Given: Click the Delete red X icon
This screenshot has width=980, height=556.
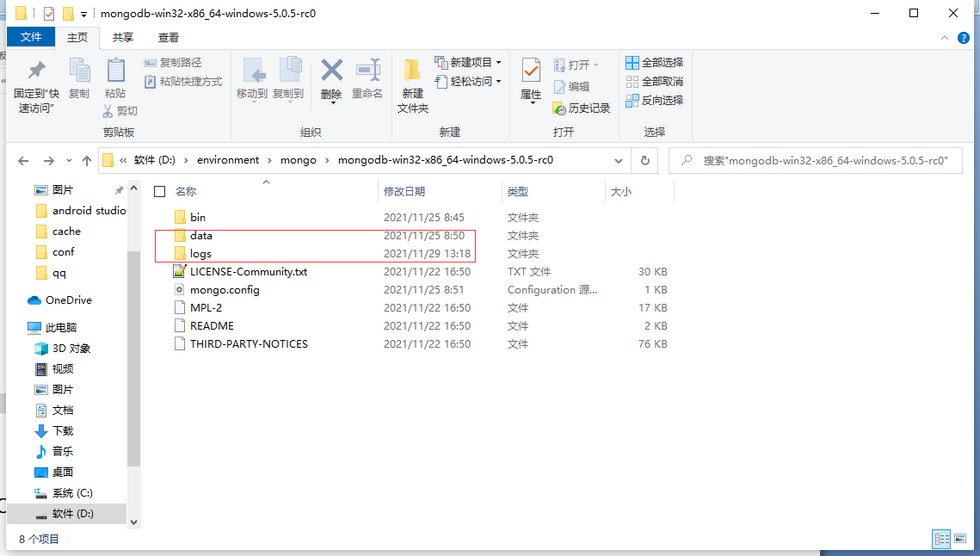Looking at the screenshot, I should click(332, 70).
